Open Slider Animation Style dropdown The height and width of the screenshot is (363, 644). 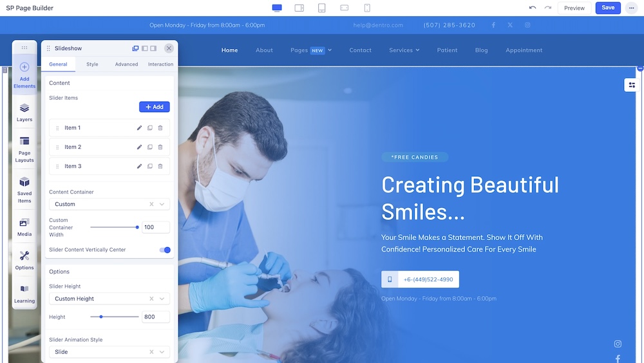pos(109,352)
